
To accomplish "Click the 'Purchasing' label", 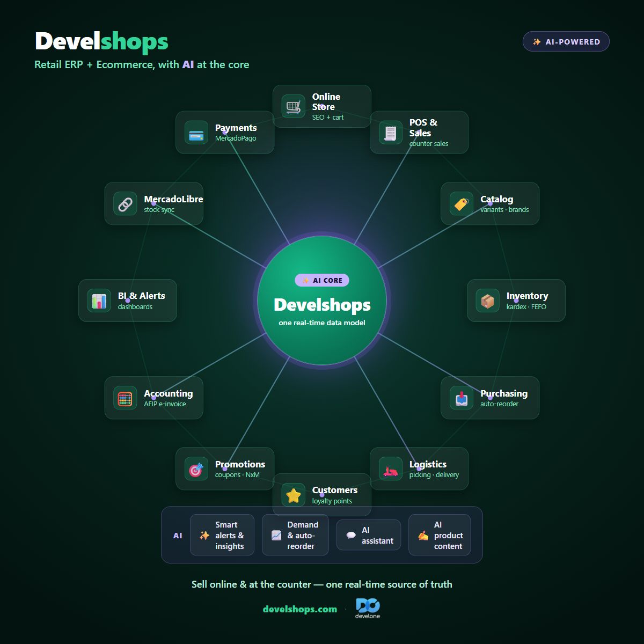I will pyautogui.click(x=504, y=393).
